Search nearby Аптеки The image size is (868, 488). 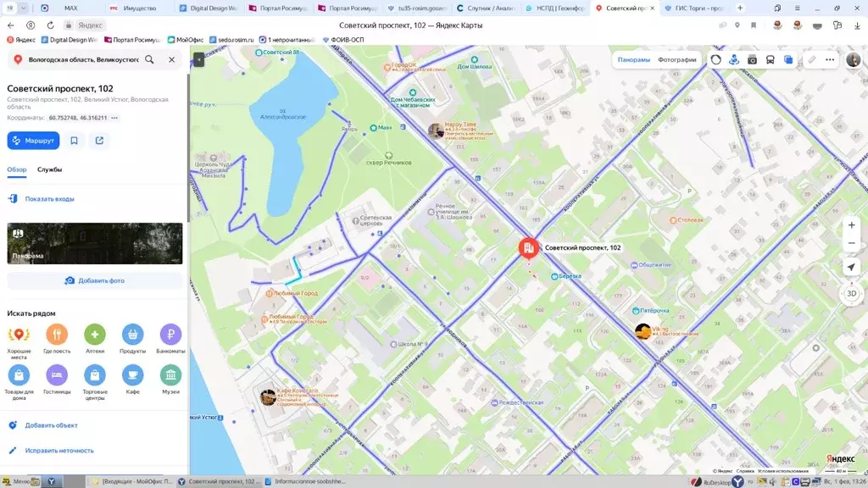click(x=95, y=339)
